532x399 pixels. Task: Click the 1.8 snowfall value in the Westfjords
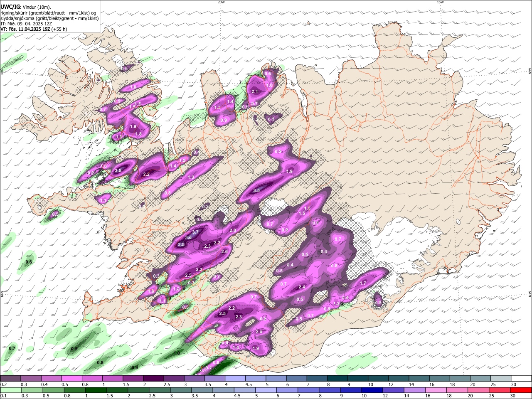pos(138,134)
